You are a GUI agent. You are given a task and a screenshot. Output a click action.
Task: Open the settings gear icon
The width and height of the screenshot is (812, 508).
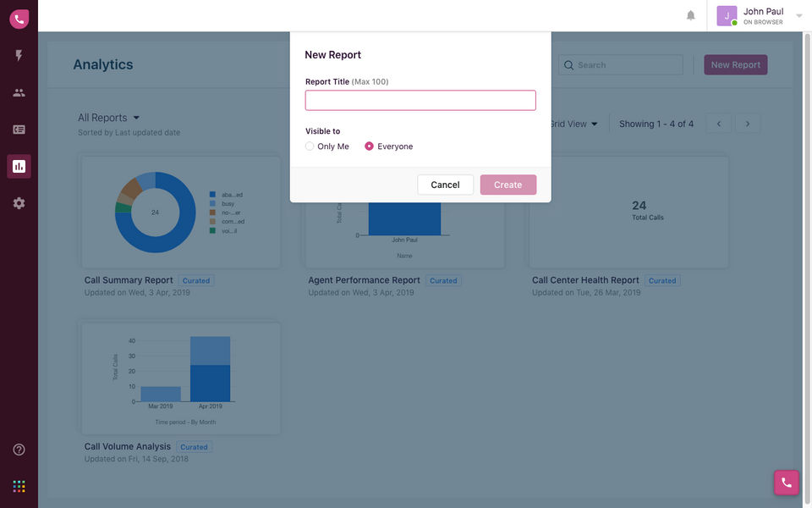click(x=19, y=203)
